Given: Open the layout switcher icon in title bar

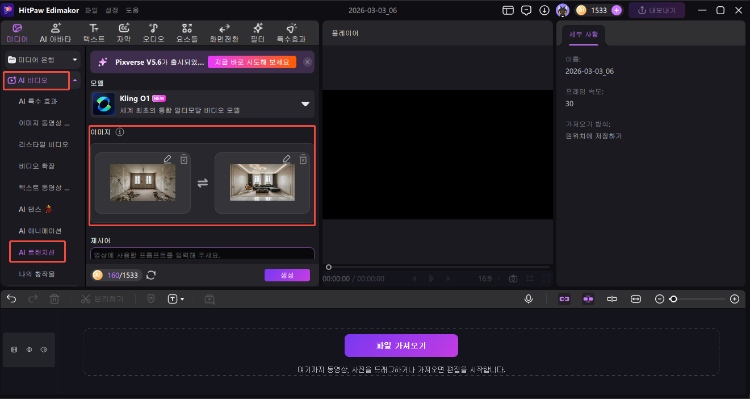Looking at the screenshot, I should pyautogui.click(x=508, y=10).
